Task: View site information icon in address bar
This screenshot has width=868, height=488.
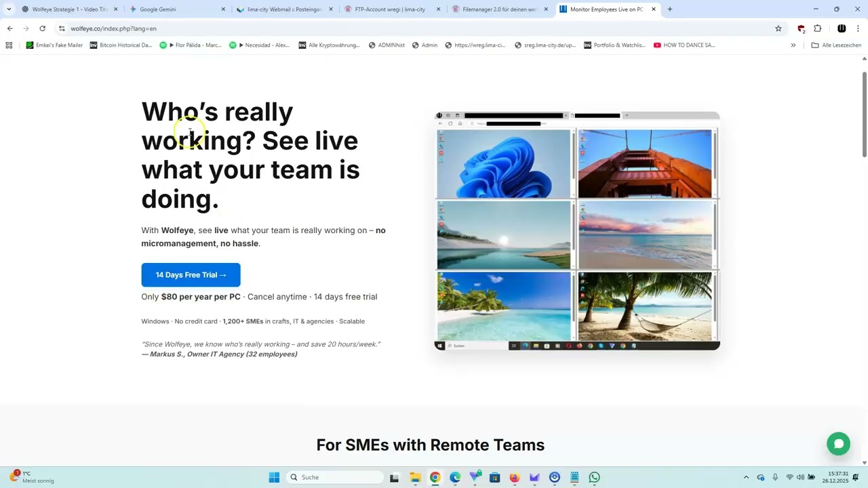Action: 62,28
